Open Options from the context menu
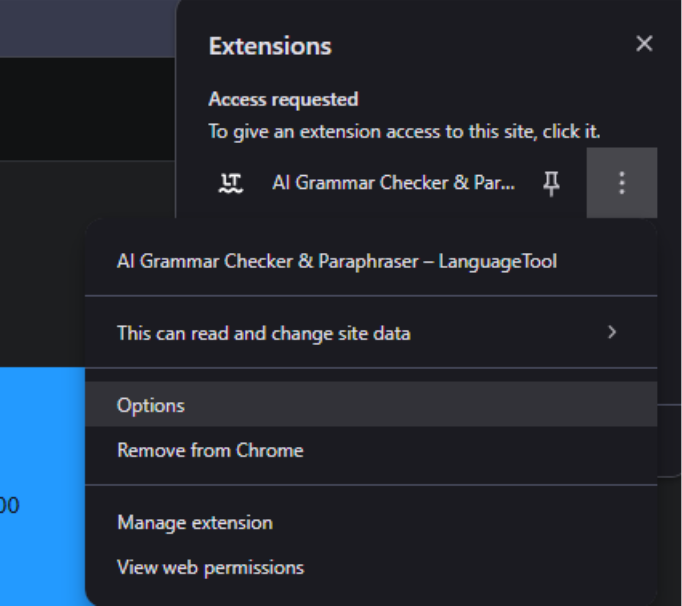 371,405
